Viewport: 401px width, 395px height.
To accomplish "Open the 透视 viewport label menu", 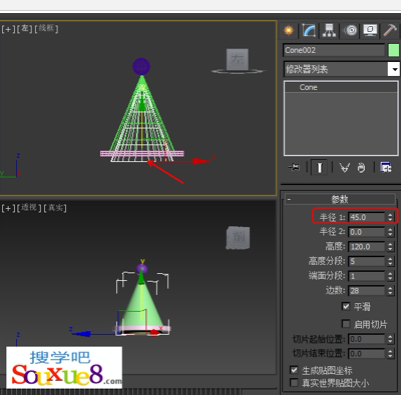I will click(29, 208).
